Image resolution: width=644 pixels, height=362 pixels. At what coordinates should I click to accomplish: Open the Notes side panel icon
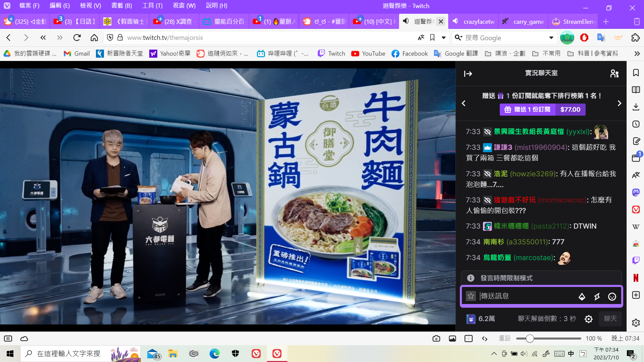click(x=636, y=141)
